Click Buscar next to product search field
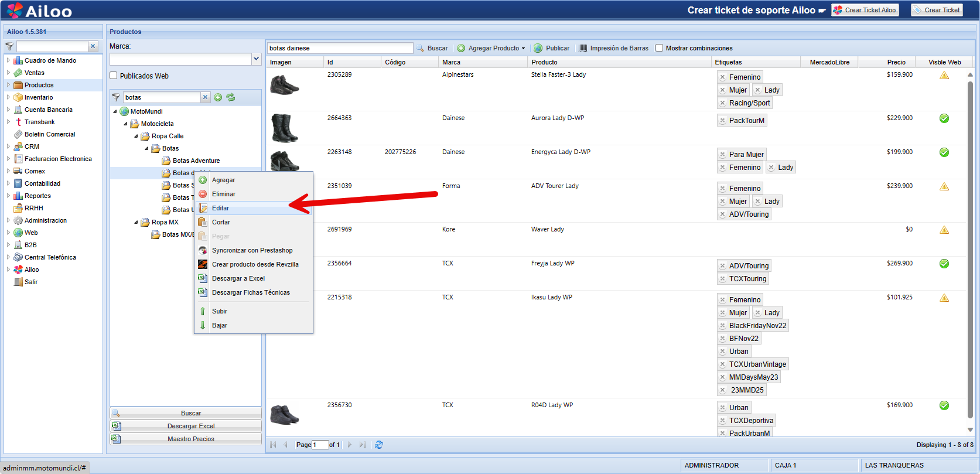This screenshot has width=980, height=474. point(432,48)
